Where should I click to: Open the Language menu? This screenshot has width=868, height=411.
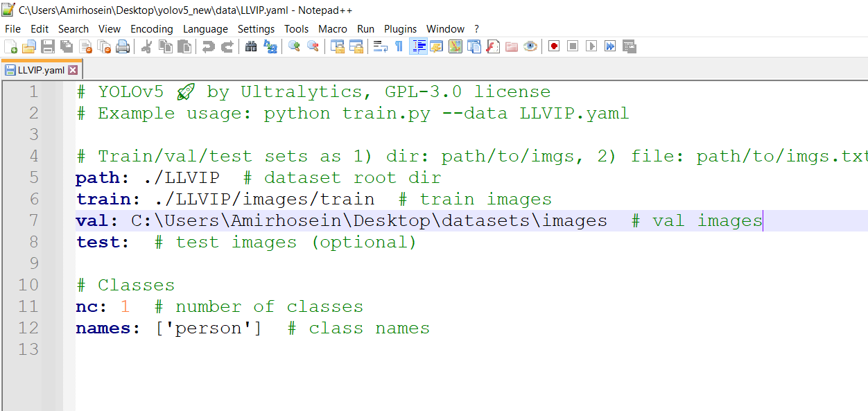[205, 29]
